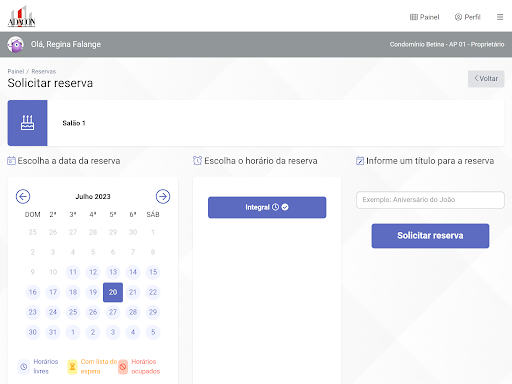The width and height of the screenshot is (512, 384).
Task: Select day 25 in July calendar
Action: click(x=73, y=312)
